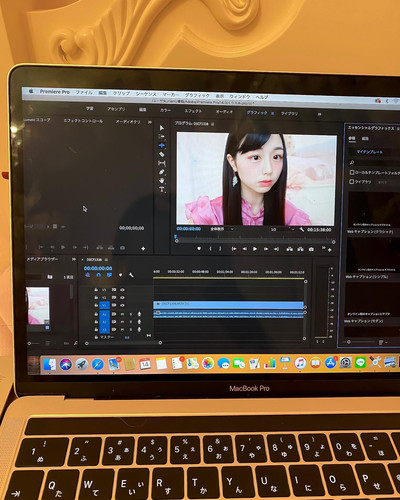Select the Selection arrow tool
Viewport: 400px width, 500px height.
click(162, 128)
